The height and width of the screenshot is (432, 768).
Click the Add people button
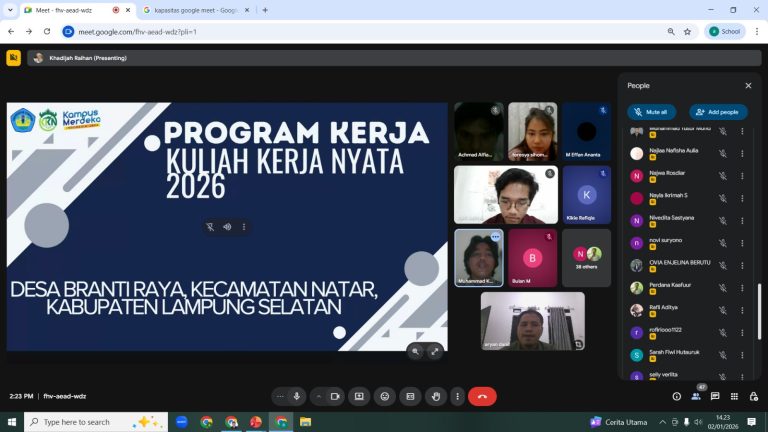point(718,112)
